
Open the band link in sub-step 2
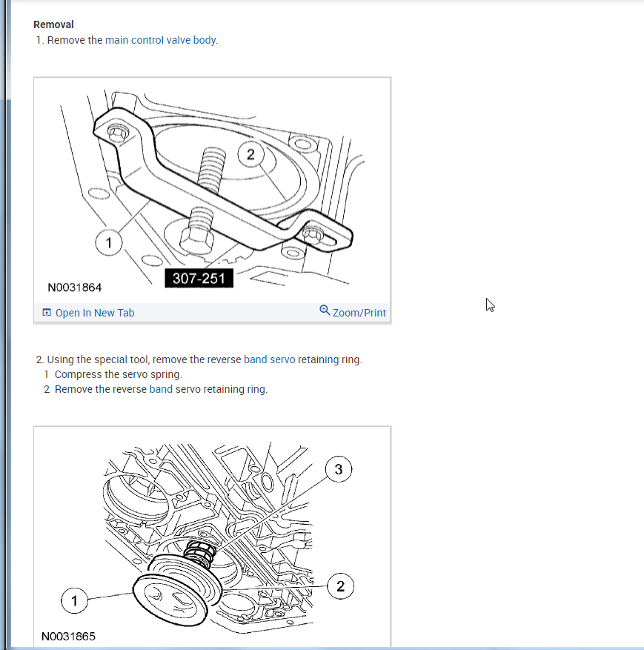(161, 389)
